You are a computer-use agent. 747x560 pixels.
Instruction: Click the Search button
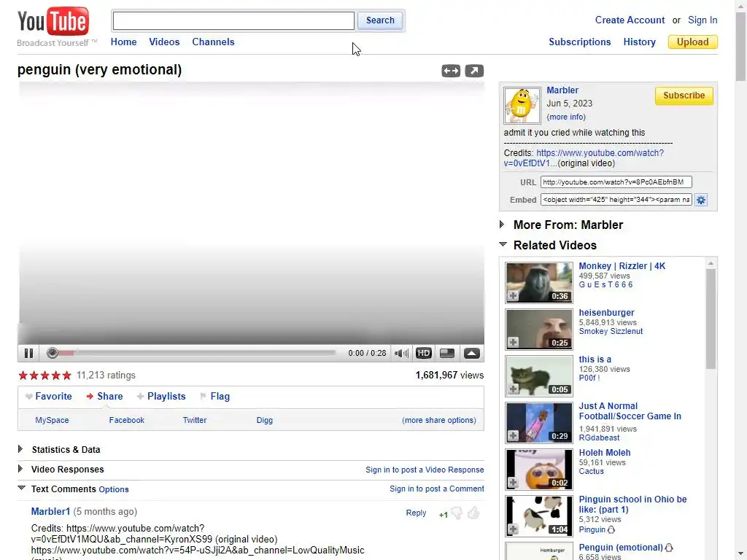coord(380,20)
